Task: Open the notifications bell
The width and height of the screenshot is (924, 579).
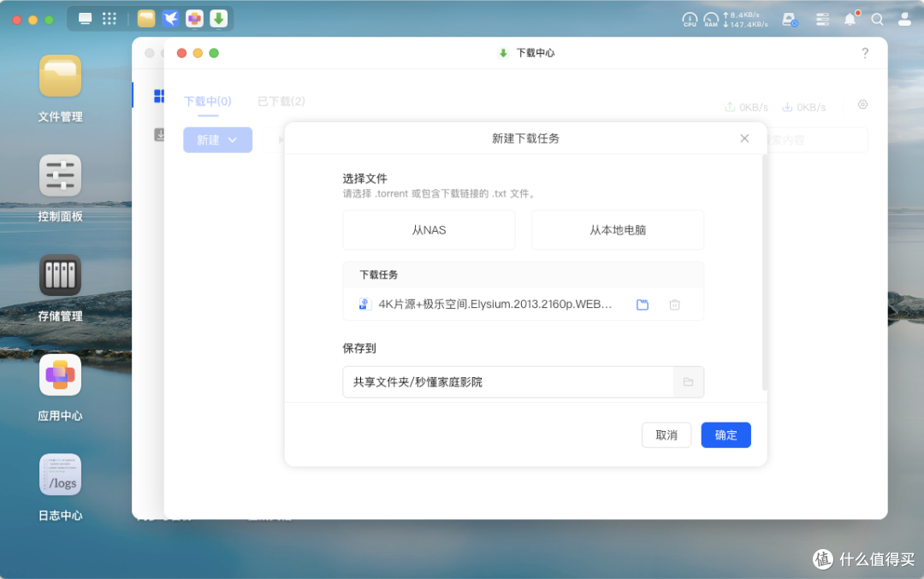Action: (x=850, y=19)
